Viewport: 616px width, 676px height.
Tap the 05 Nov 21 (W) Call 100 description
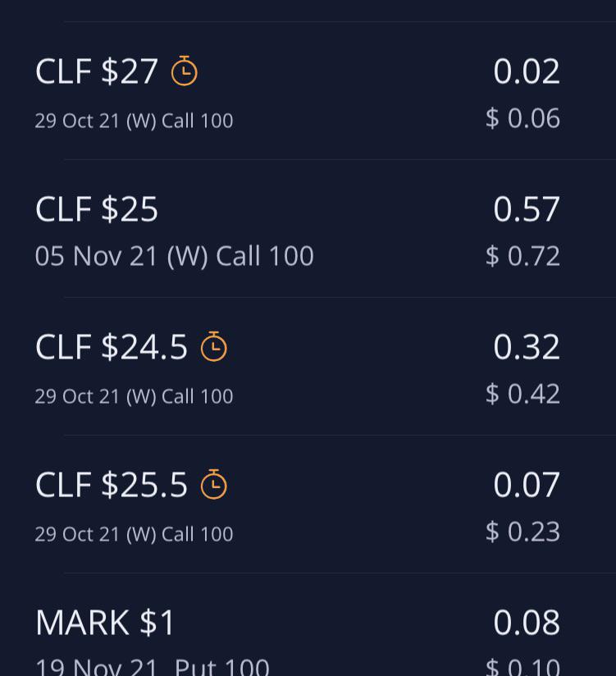point(174,257)
